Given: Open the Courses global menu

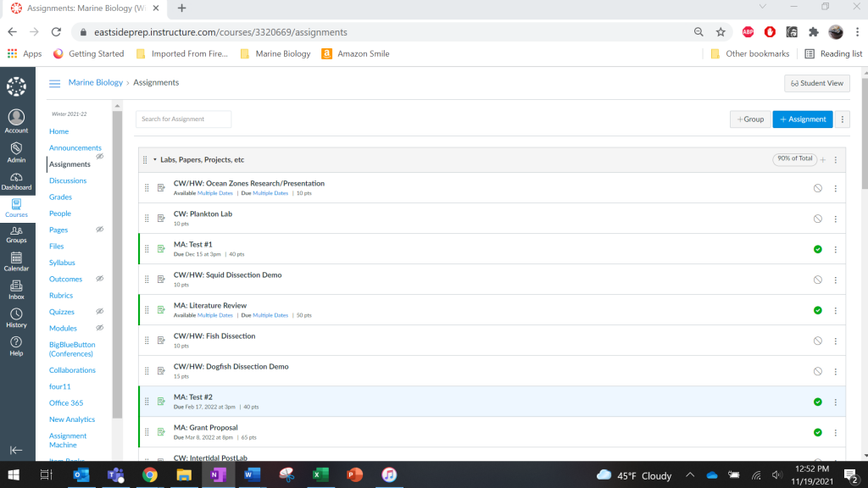Looking at the screenshot, I should (17, 208).
